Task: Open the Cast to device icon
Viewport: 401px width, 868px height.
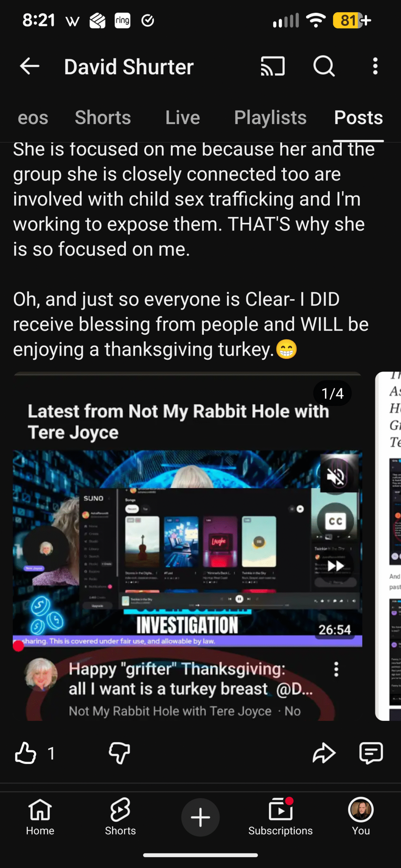Action: click(x=272, y=66)
